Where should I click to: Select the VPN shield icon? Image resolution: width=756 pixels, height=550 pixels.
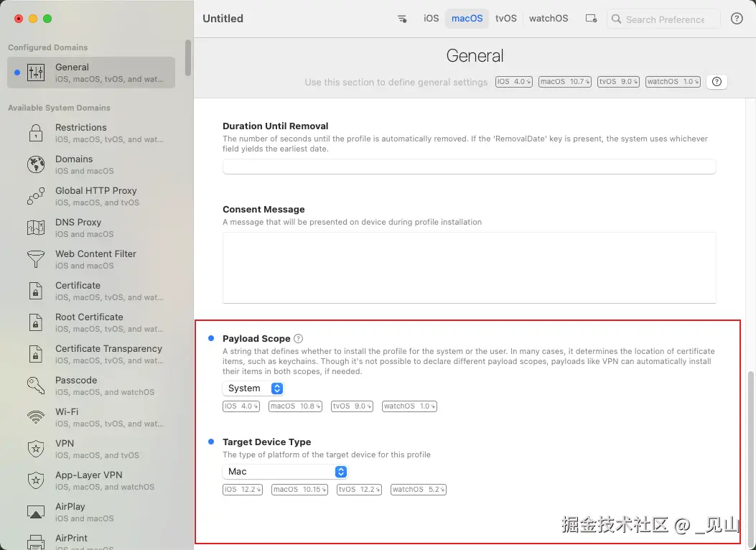36,449
